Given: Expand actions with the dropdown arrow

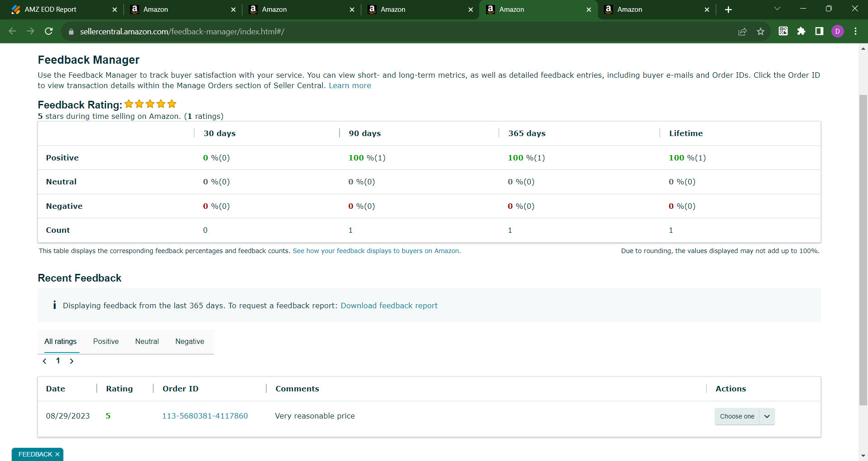Looking at the screenshot, I should point(767,416).
